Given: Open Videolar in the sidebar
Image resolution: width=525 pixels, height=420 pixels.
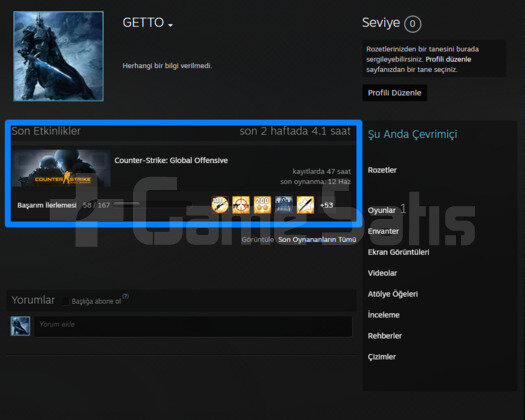Looking at the screenshot, I should tap(382, 273).
